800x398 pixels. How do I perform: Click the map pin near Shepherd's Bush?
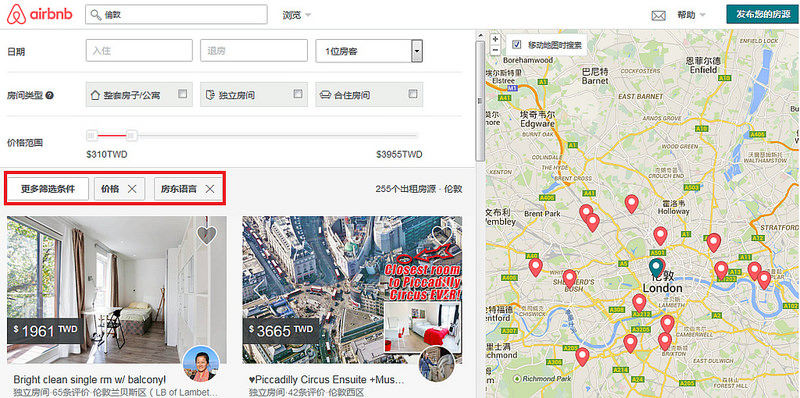(x=570, y=279)
